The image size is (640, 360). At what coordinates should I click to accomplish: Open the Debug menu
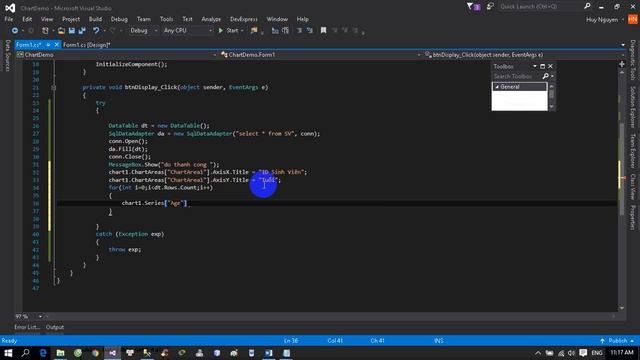point(119,19)
